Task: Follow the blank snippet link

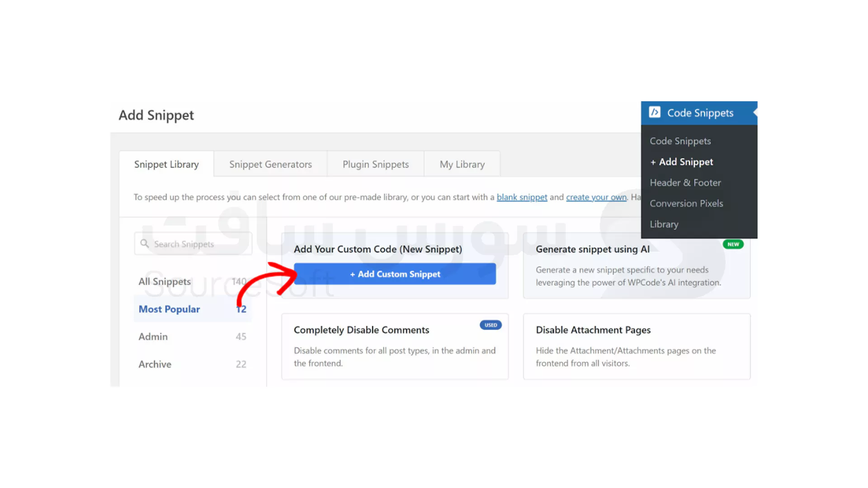Action: coord(522,197)
